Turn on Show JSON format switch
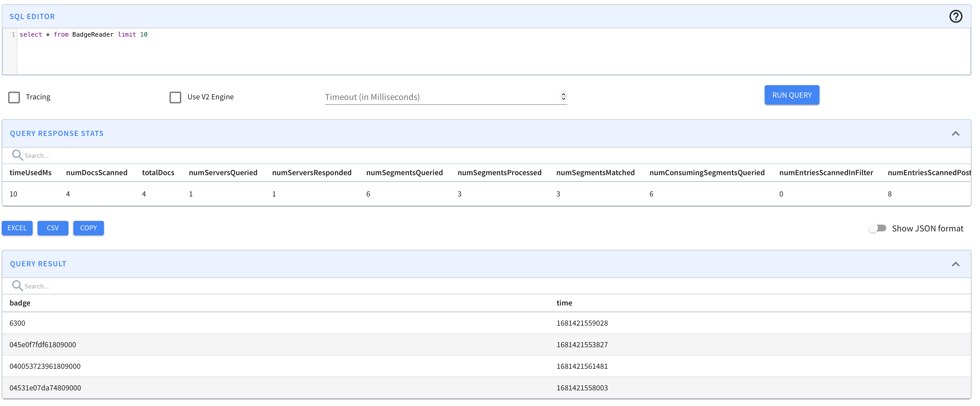Viewport: 980px width, 406px height. tap(877, 228)
